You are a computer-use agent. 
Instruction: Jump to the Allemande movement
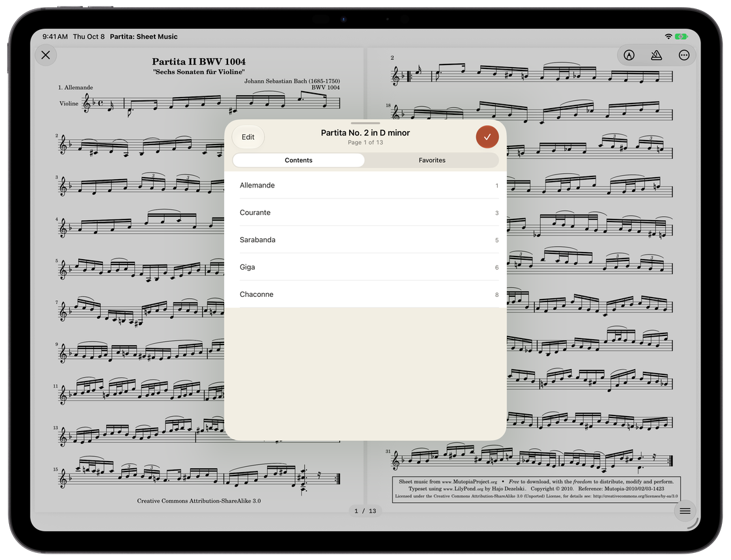pos(365,186)
